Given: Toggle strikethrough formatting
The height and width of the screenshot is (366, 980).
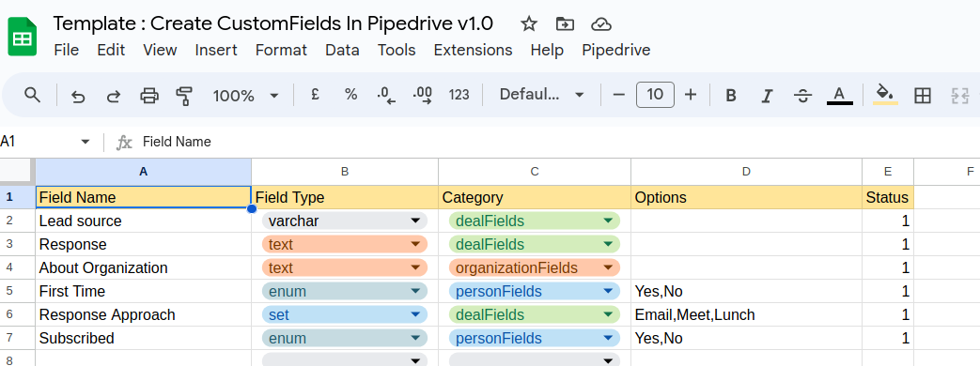Looking at the screenshot, I should click(802, 96).
